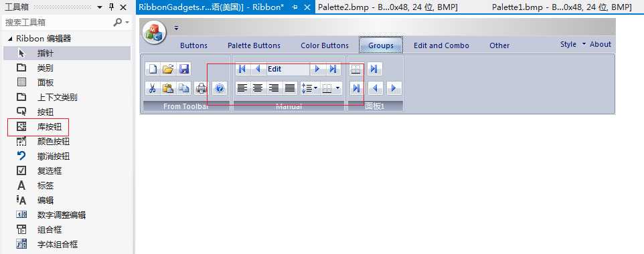Click the toolbox search input field

tap(58, 22)
